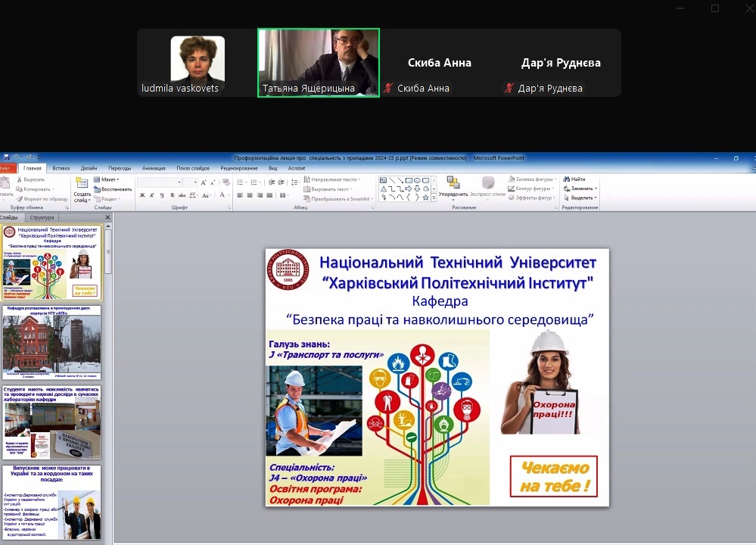Open the Align Text (Выровнять текст) dropdown

coord(328,189)
